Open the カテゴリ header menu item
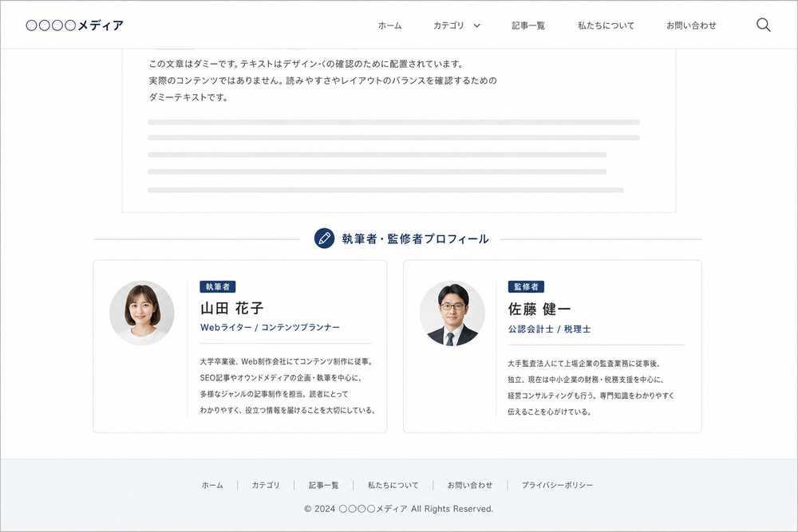 point(448,26)
